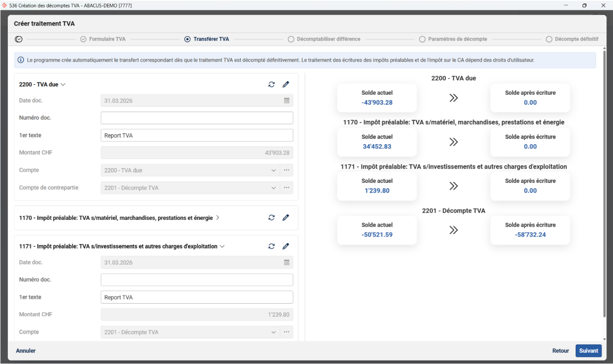Image resolution: width=613 pixels, height=364 pixels.
Task: Click refresh icon for 1170 Impôt préalable section
Action: [x=272, y=217]
